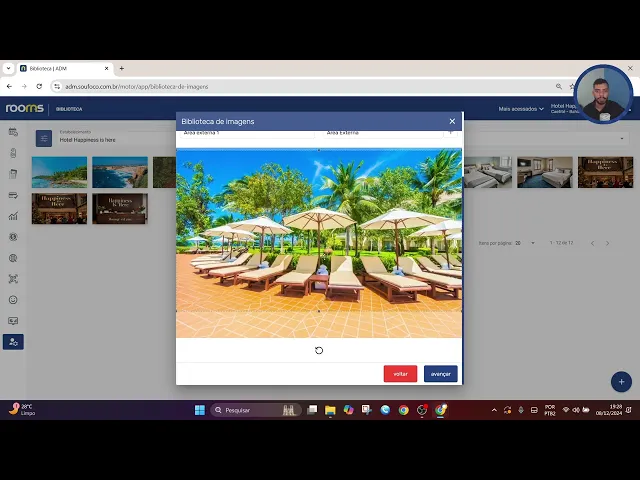Reload the browser page

[39, 87]
